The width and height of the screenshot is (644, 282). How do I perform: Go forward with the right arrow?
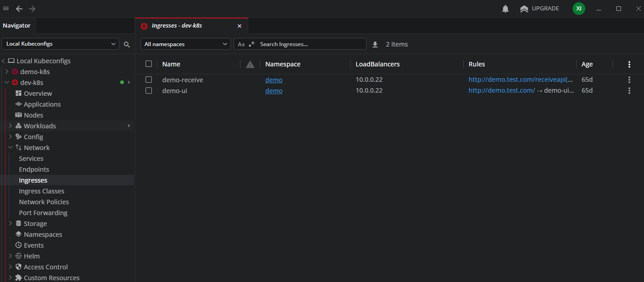[x=32, y=9]
